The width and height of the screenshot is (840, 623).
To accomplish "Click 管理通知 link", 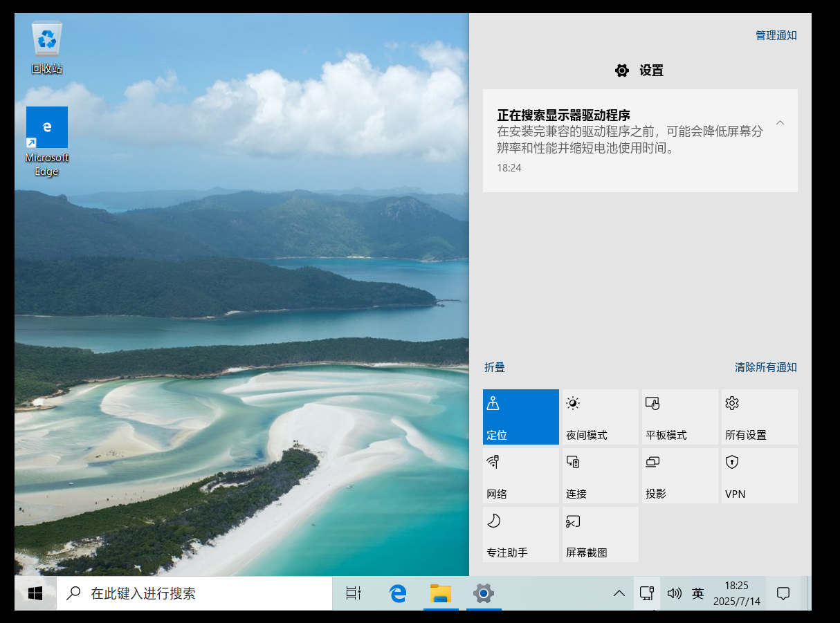I will click(x=776, y=35).
